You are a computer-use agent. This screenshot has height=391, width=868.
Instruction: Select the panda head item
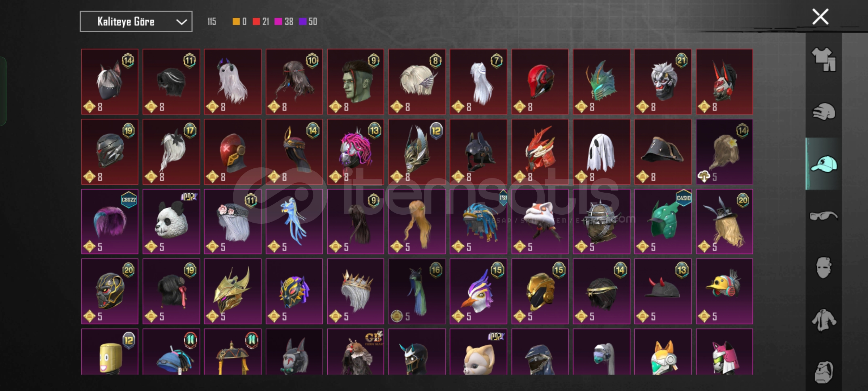(171, 222)
